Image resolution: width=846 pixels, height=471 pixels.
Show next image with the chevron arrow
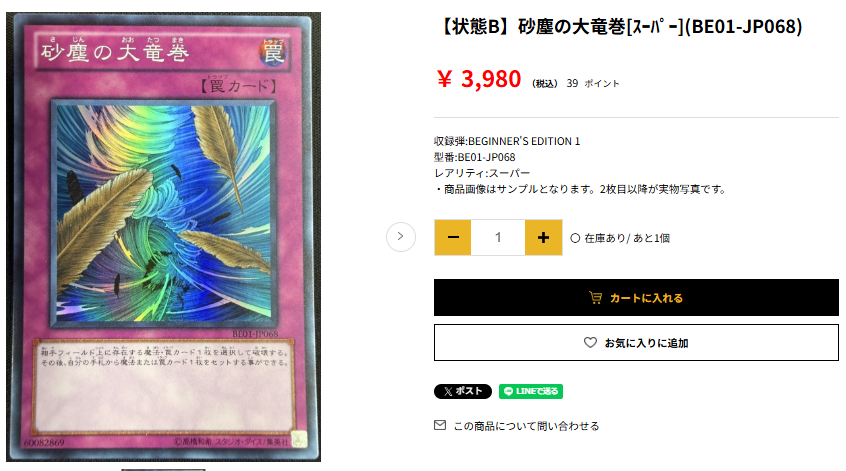click(x=400, y=236)
